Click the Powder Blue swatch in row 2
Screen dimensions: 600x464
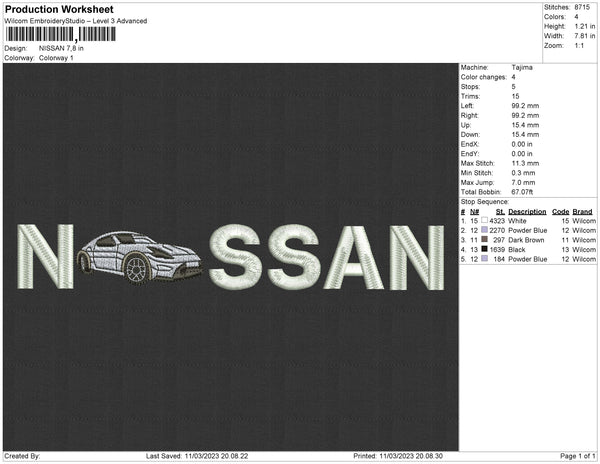484,230
